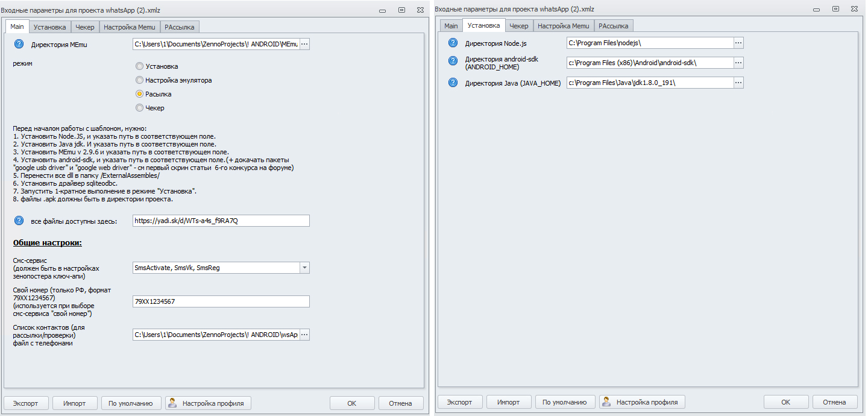Screen dimensions: 868x416
Task: Select the Установка mode radio button
Action: tap(140, 66)
